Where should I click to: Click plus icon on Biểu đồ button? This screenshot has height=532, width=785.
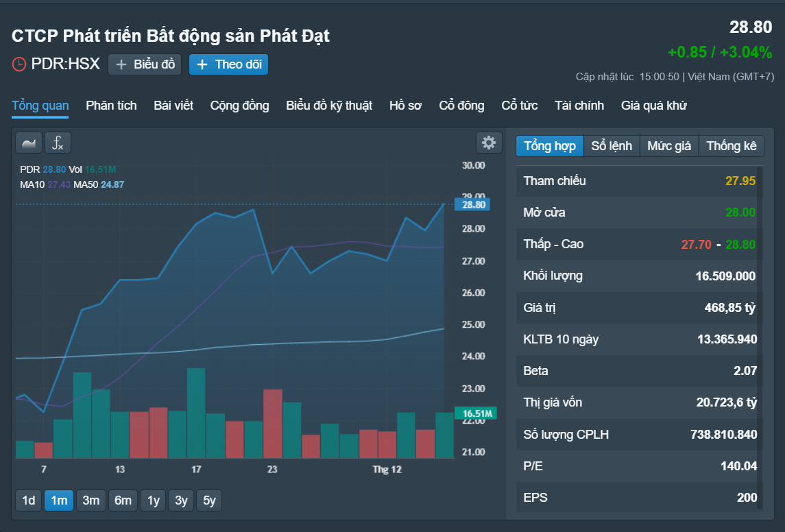(x=121, y=64)
